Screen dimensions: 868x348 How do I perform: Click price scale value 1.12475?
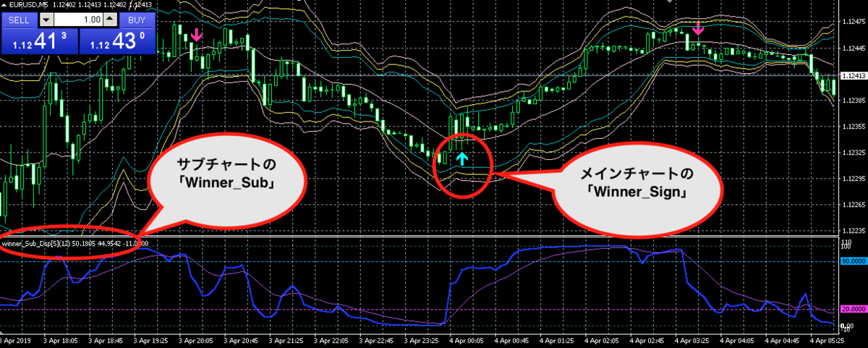pyautogui.click(x=854, y=21)
